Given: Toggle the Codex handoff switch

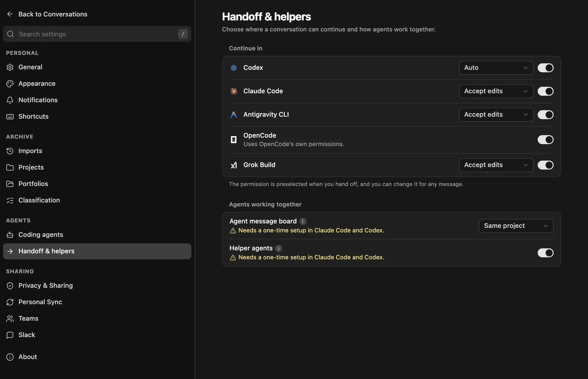Looking at the screenshot, I should click(x=545, y=68).
